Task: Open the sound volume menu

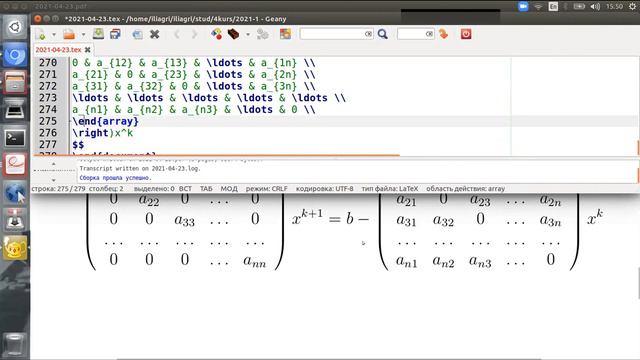Action: [x=595, y=6]
